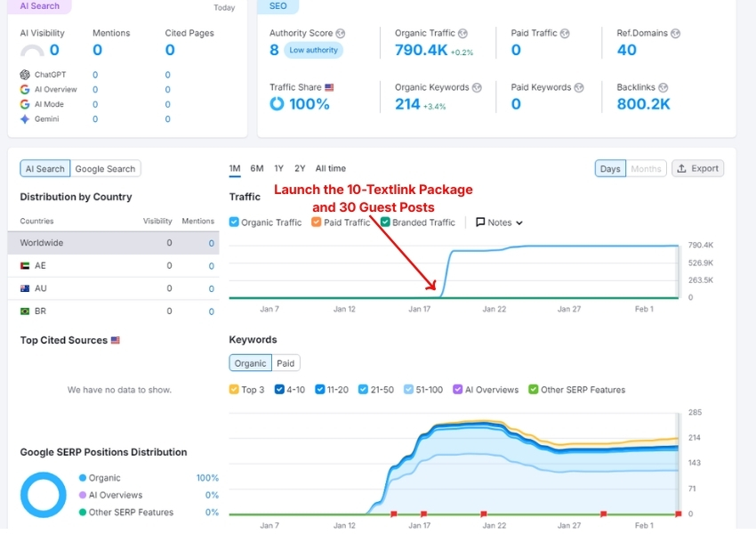This screenshot has height=534, width=756.
Task: Click the Organic Traffic info icon
Action: [x=462, y=33]
